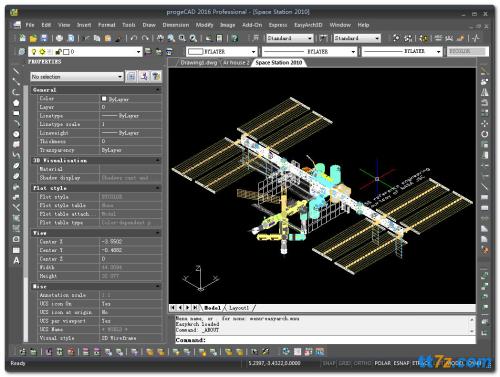500x377 pixels.
Task: Click the Help question mark icon
Action: pos(235,38)
